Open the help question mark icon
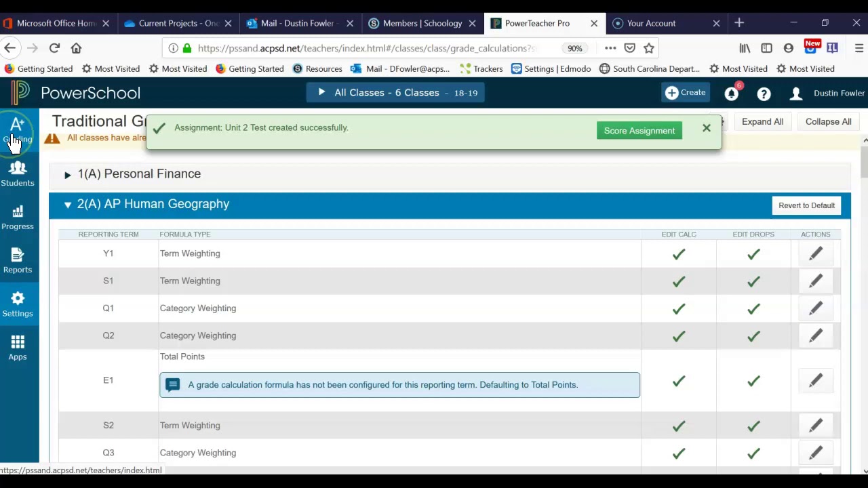Image resolution: width=868 pixels, height=488 pixels. [x=764, y=94]
